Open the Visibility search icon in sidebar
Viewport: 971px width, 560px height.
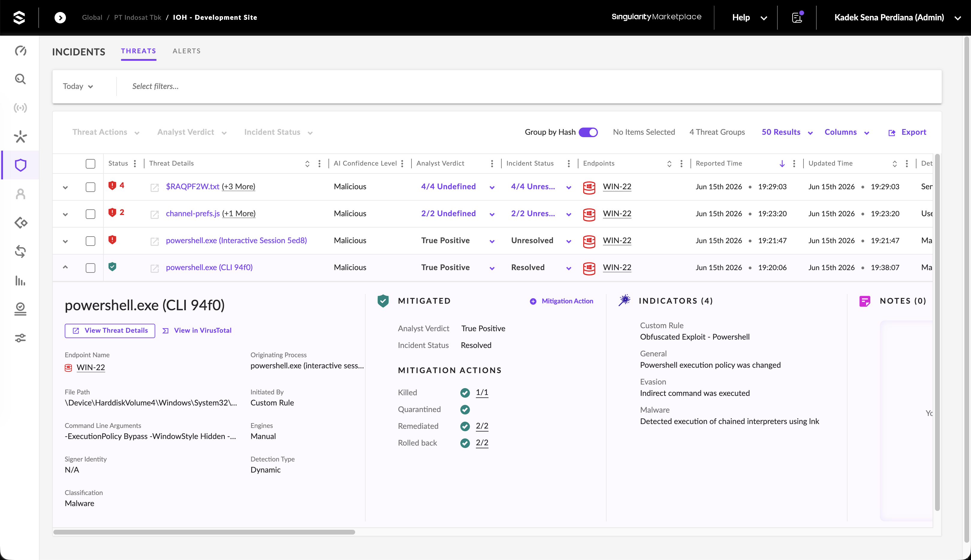click(x=20, y=79)
